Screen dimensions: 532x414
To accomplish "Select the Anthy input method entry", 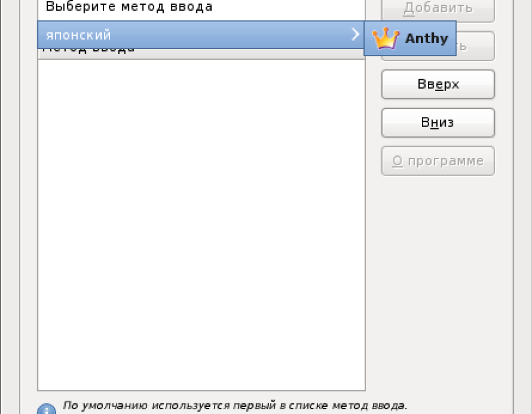I will tap(410, 38).
